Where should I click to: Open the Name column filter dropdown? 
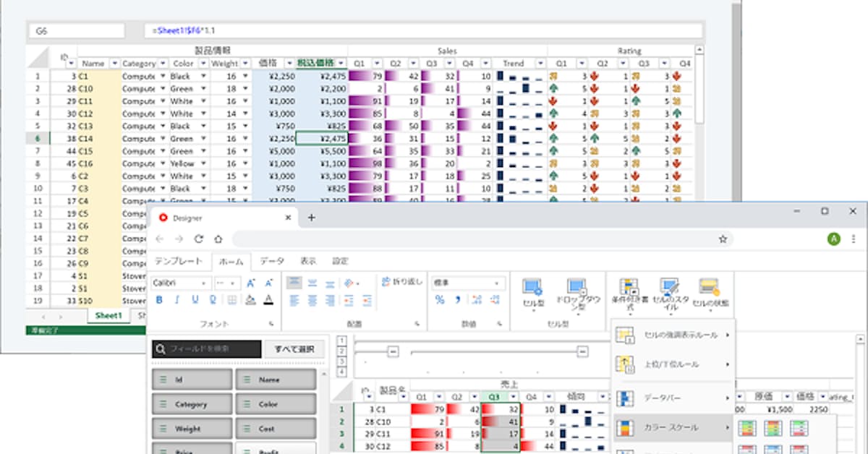[x=114, y=64]
